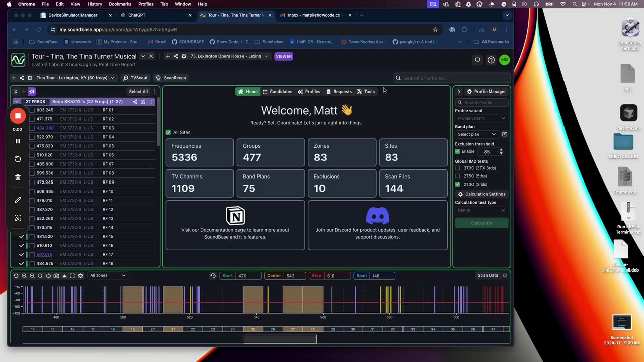Viewport: 644px width, 362px height.
Task: Tick the checkbox for frequency 522.970
Action: [x=32, y=137]
